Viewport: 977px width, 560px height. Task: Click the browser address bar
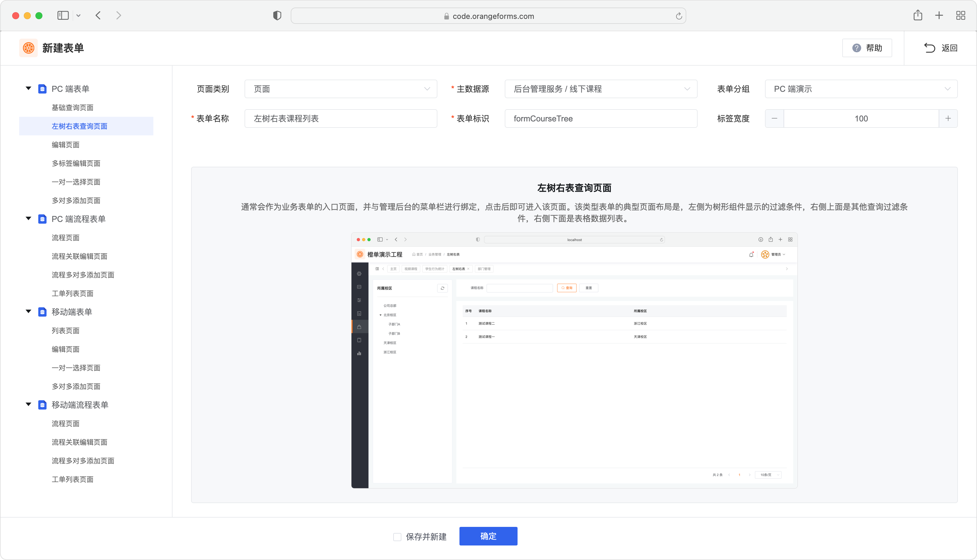488,16
